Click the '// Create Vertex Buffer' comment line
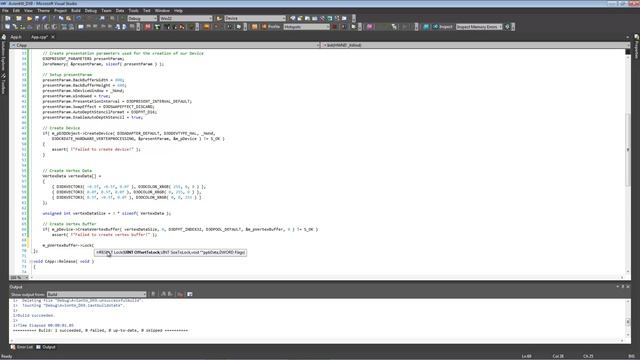The image size is (640, 360). coord(69,224)
